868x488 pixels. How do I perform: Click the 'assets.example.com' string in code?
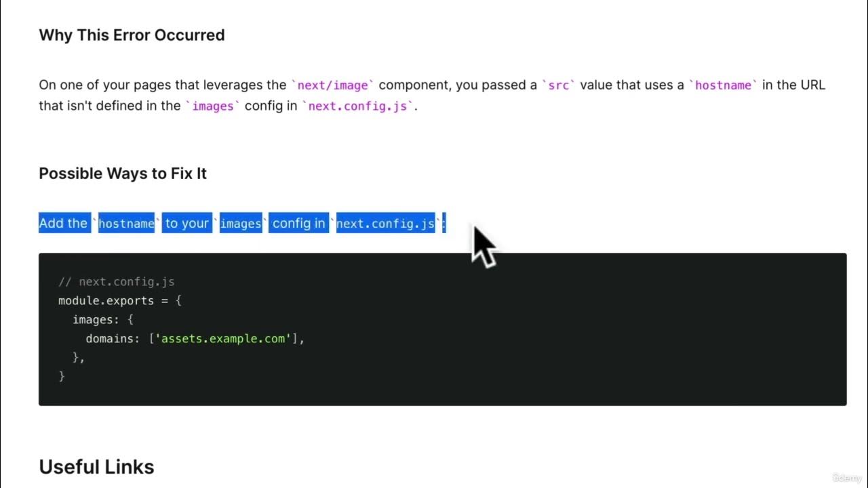(x=224, y=338)
